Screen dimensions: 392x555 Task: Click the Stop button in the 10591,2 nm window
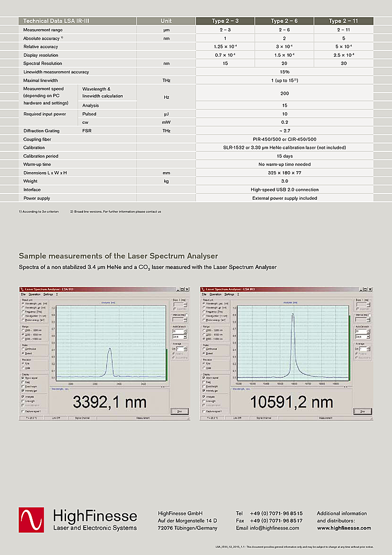[x=363, y=411]
